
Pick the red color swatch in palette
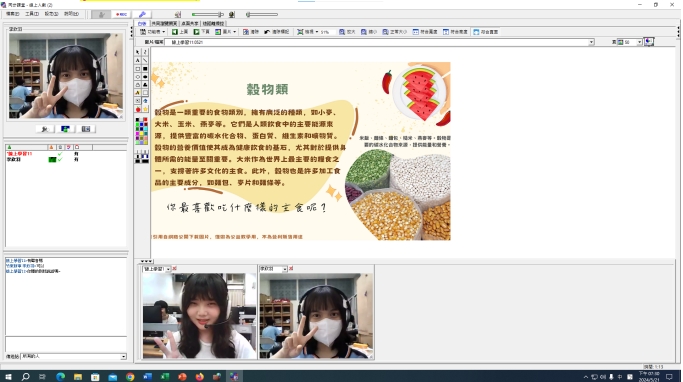[x=145, y=120]
